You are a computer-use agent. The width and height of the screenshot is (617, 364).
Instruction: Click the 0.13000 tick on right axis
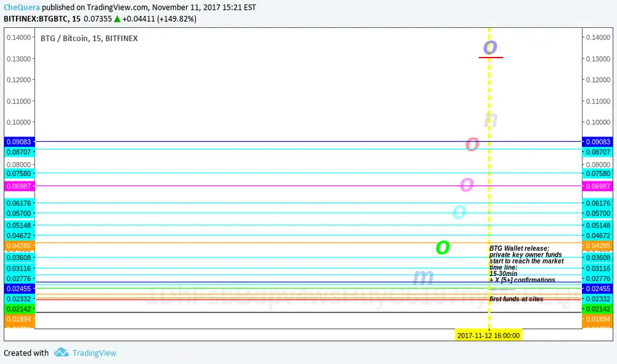[x=598, y=59]
